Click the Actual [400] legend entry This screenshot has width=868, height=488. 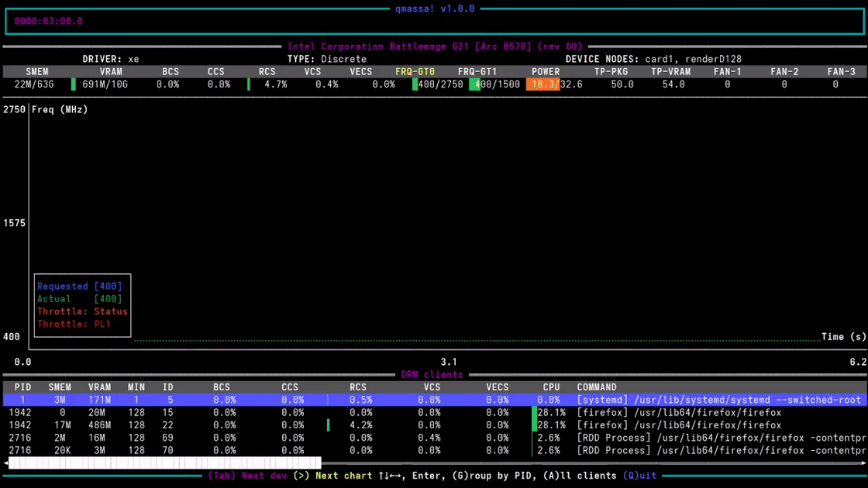pyautogui.click(x=80, y=299)
